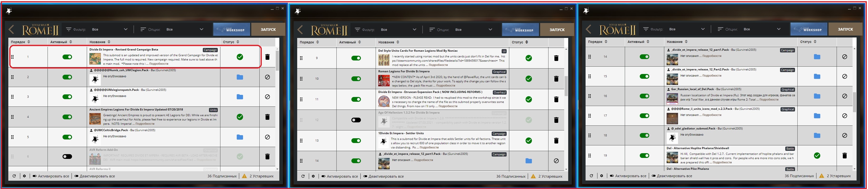Delete the DeI Alternative Hoplite Phalanx/Shieldwall mod
Image resolution: width=868 pixels, height=189 pixels.
(x=844, y=156)
